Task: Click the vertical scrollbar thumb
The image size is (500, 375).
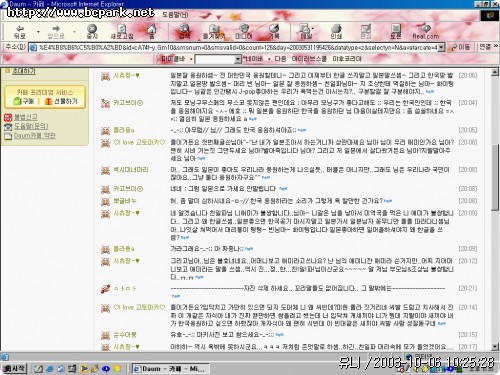Action: tap(495, 177)
